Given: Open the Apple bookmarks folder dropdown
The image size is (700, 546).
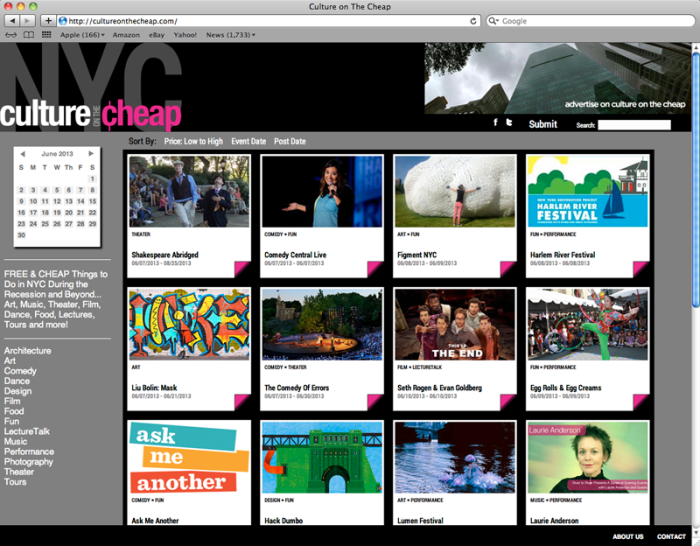Looking at the screenshot, I should tap(82, 35).
